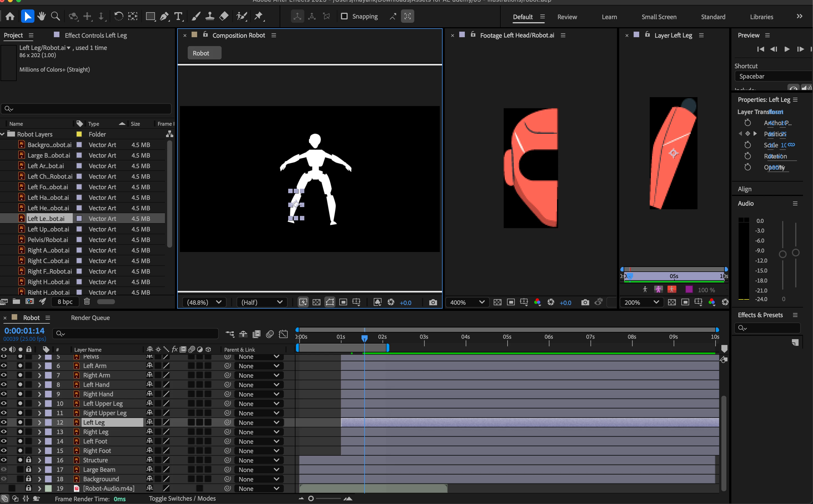This screenshot has height=504, width=813.
Task: Click the 8 bpc color depth button
Action: click(x=65, y=302)
